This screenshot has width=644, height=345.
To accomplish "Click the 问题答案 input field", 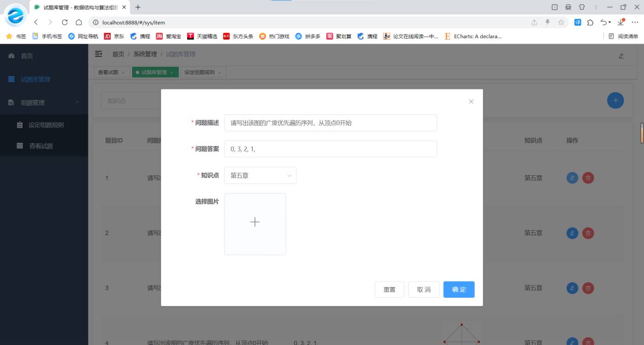I will [330, 149].
